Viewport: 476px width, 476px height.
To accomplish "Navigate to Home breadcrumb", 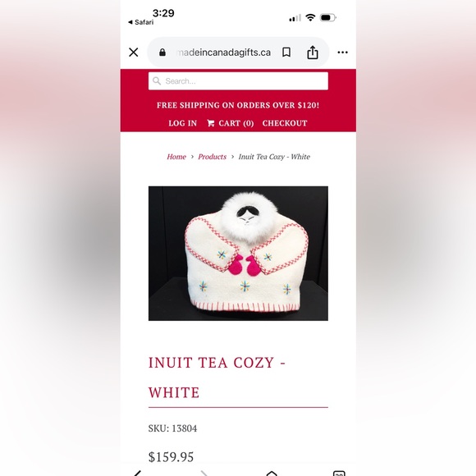I will click(x=176, y=157).
